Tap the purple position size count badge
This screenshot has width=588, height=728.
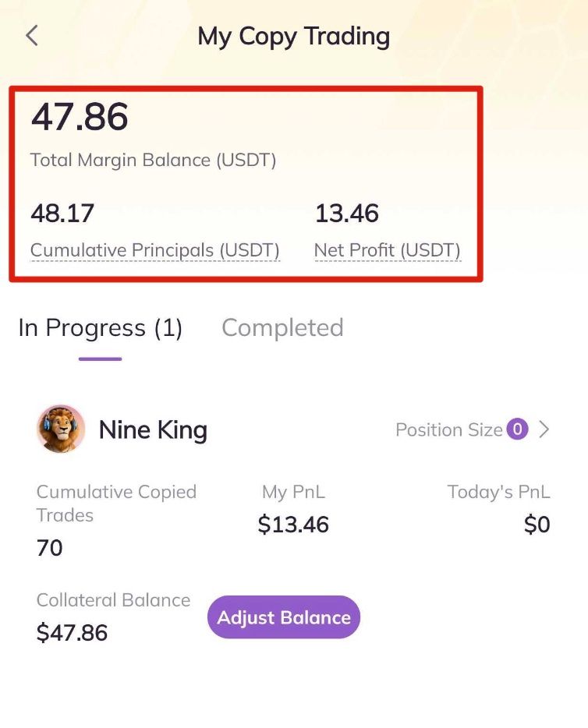(x=517, y=429)
